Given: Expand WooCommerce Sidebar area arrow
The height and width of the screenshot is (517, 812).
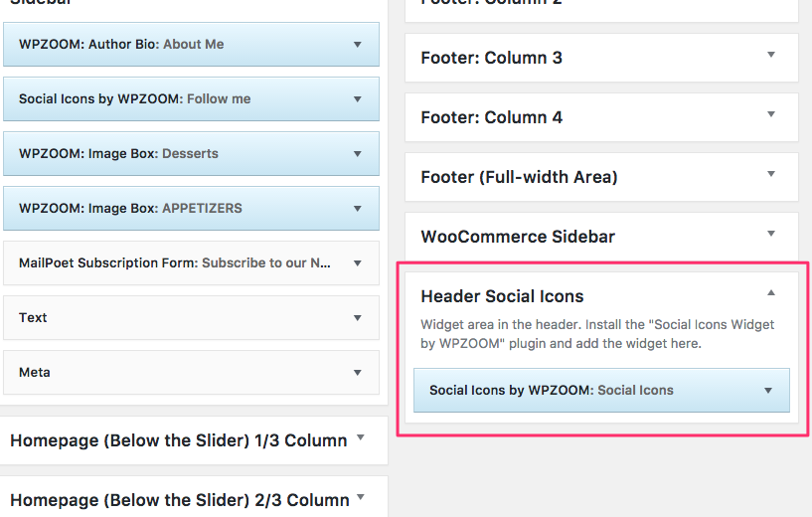Looking at the screenshot, I should point(771,233).
